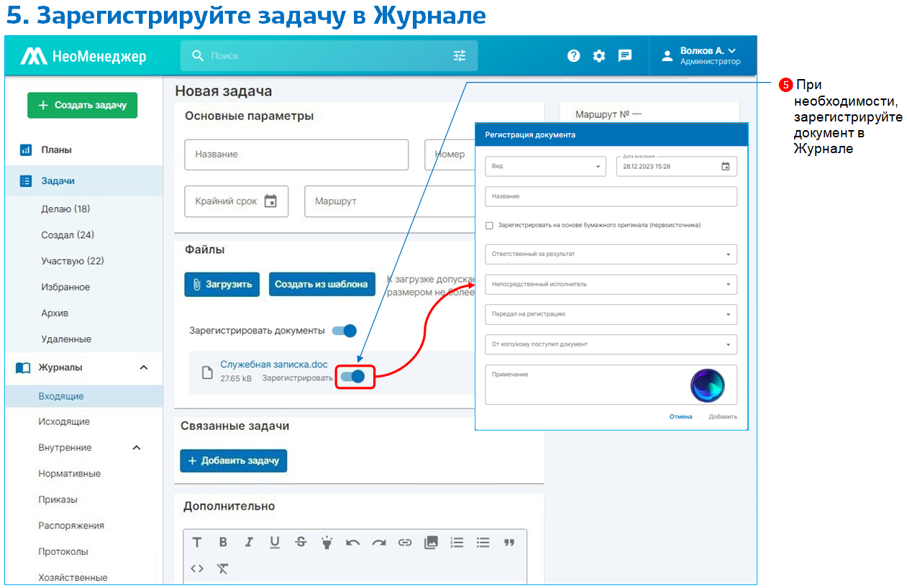This screenshot has height=588, width=907.
Task: Insert a link in the editor
Action: [405, 542]
